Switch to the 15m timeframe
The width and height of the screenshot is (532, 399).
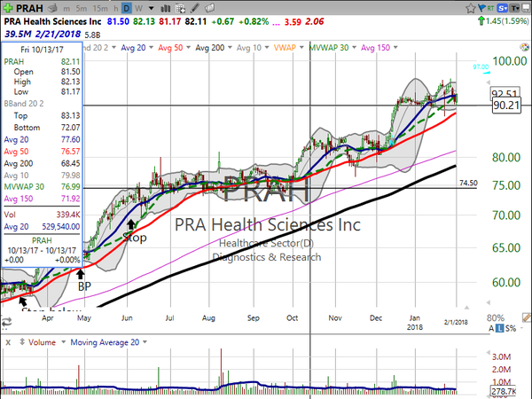tap(100, 8)
